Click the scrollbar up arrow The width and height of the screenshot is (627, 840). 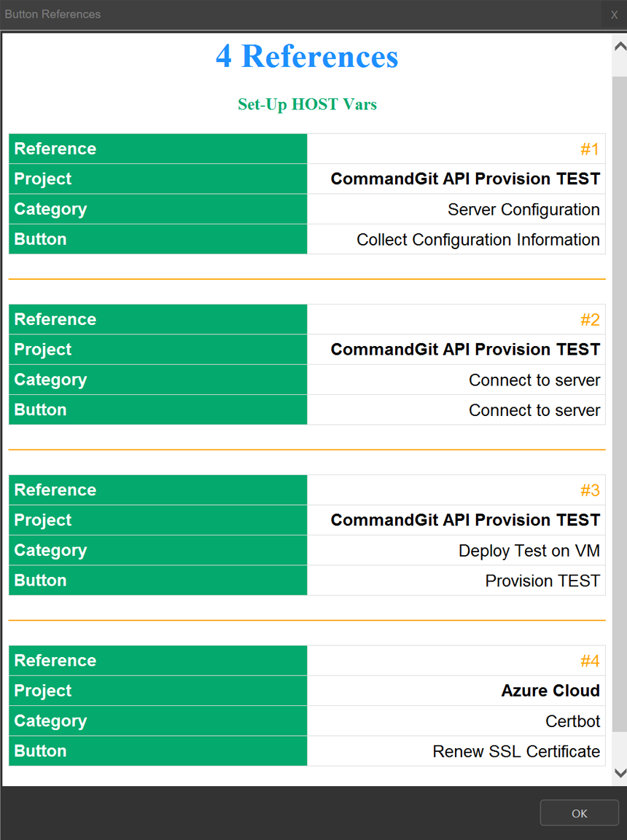coord(620,47)
